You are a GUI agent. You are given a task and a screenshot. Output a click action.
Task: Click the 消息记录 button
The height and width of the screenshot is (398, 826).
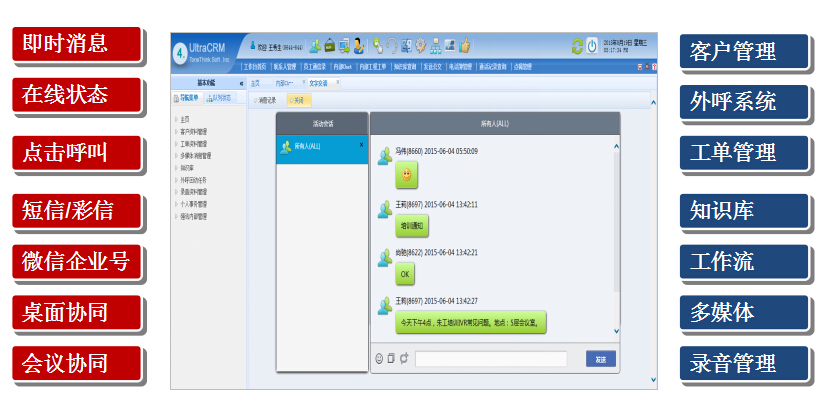pyautogui.click(x=266, y=100)
